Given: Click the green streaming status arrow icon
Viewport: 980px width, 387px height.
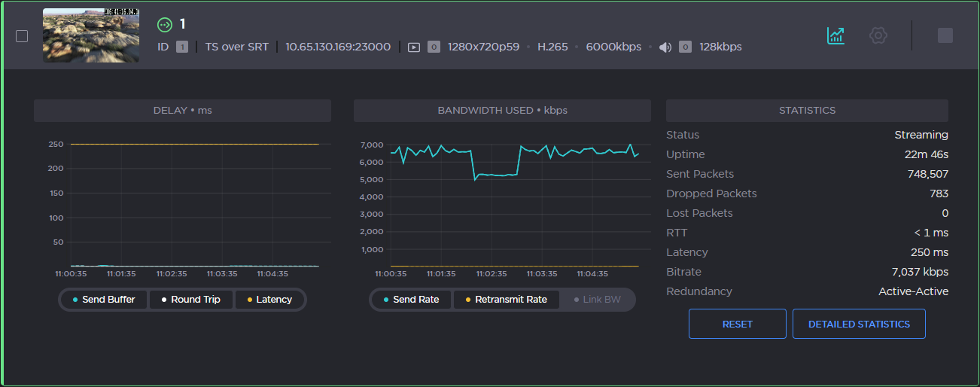Looking at the screenshot, I should (165, 25).
